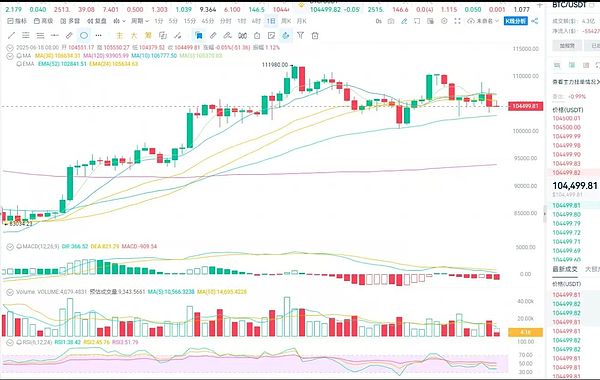
Task: Click the filter funnel icon in toolbar
Action: (300, 36)
